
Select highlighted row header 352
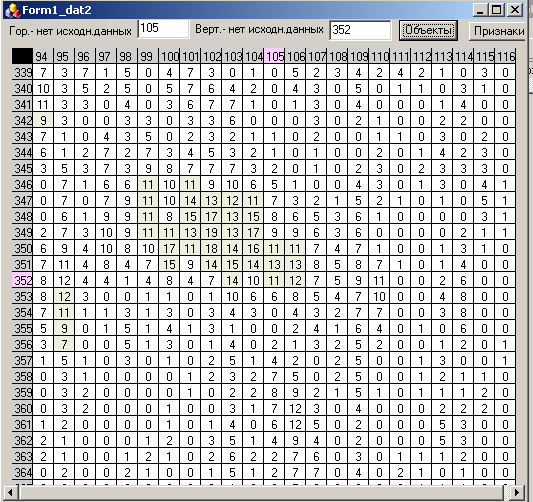pyautogui.click(x=22, y=280)
